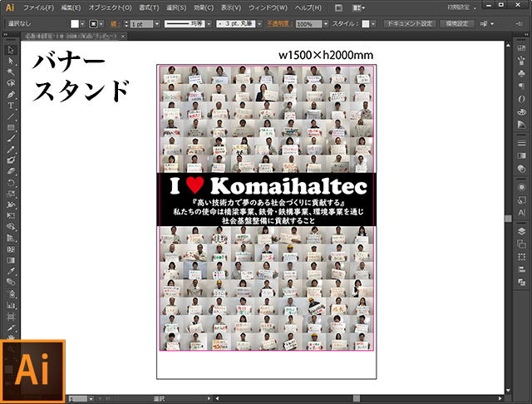Select the Width/Warp tool
This screenshot has height=404, width=532.
(11, 204)
